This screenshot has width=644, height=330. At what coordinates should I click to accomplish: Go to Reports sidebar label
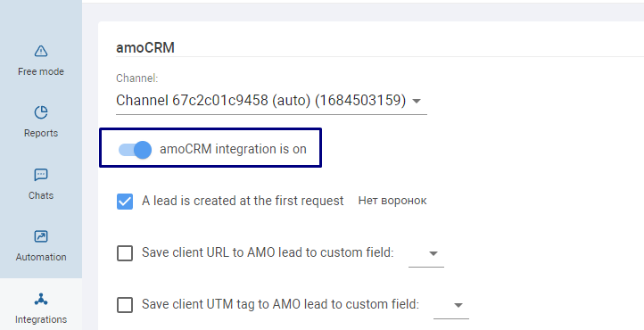[x=41, y=133]
